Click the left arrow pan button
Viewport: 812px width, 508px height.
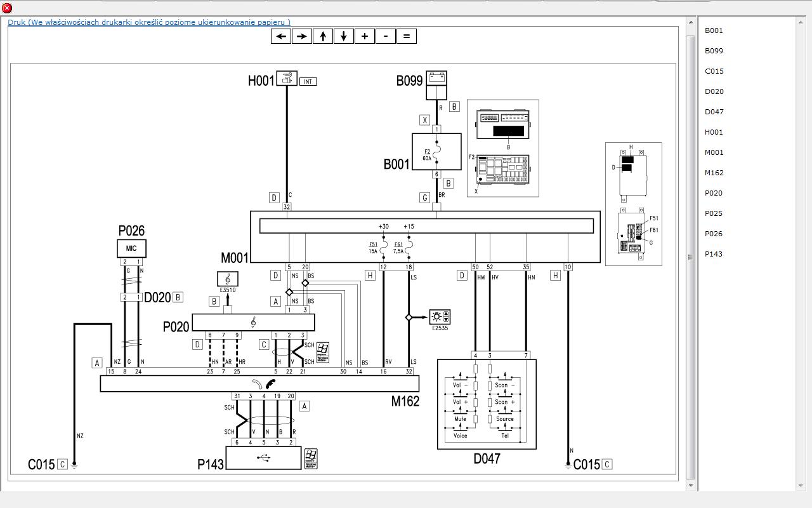click(x=281, y=36)
